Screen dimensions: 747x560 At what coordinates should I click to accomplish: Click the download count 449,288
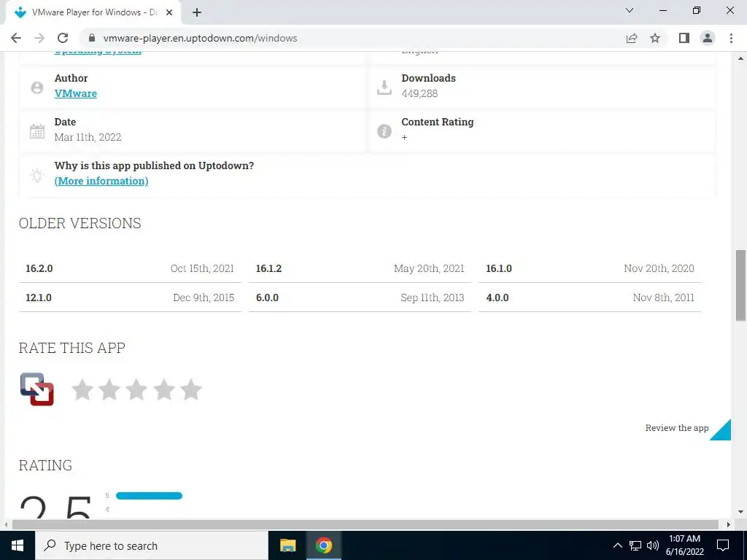coord(419,93)
